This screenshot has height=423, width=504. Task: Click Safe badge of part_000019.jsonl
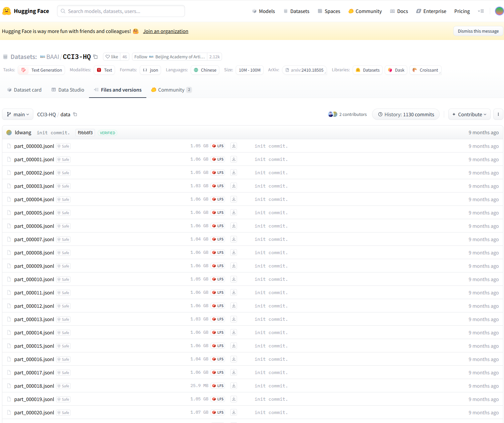click(63, 399)
